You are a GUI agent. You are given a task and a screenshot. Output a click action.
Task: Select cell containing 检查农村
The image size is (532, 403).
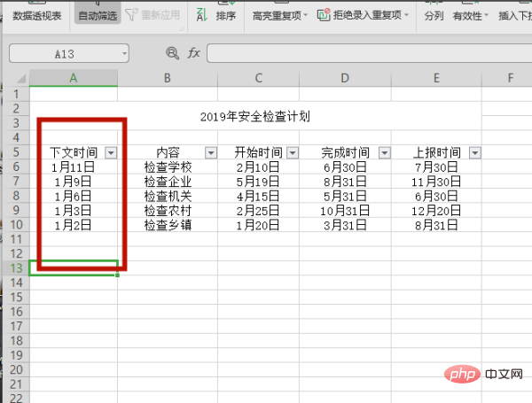tap(168, 211)
